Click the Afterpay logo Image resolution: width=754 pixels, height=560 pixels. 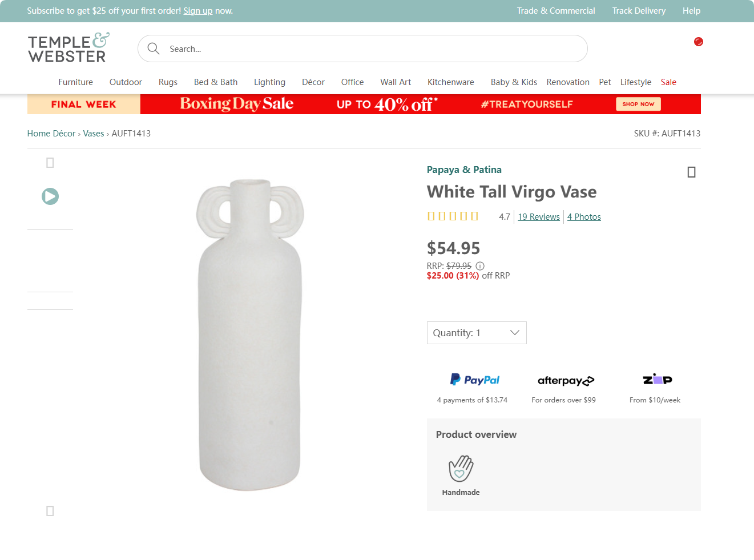point(566,381)
